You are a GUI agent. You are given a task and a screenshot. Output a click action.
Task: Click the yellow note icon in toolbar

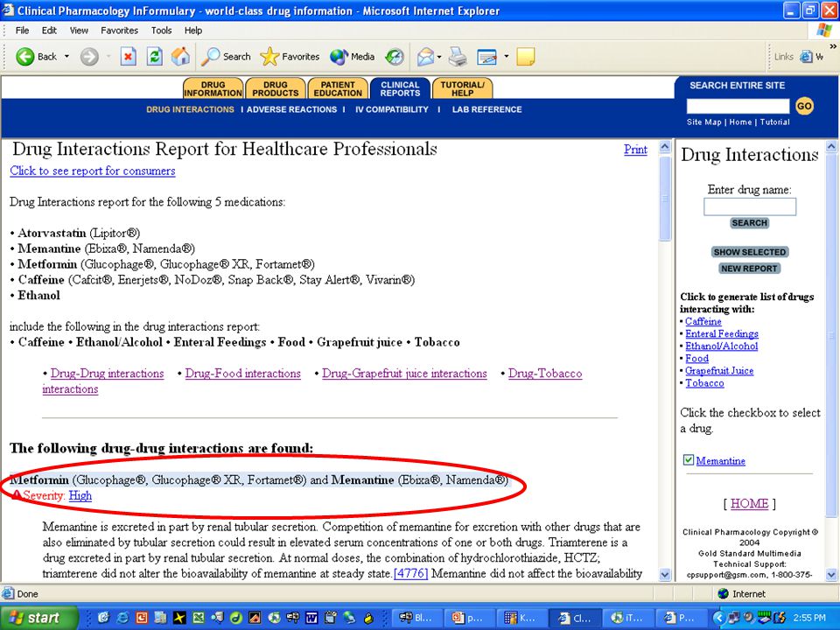526,56
